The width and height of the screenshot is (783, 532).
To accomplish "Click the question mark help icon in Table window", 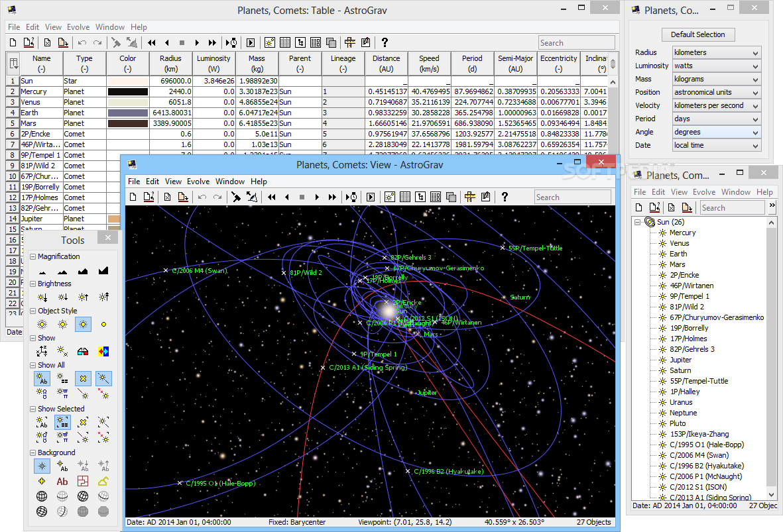I will click(385, 42).
